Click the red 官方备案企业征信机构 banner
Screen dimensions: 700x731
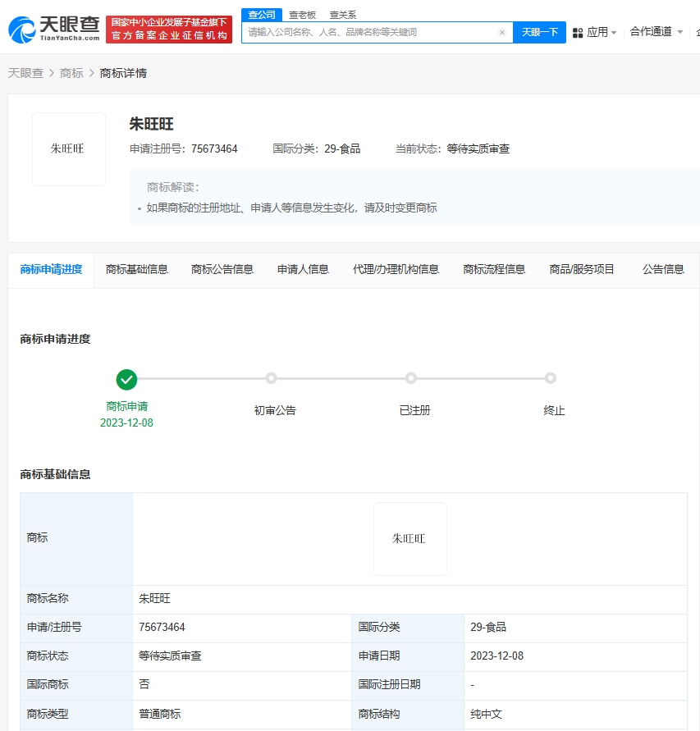[x=169, y=30]
